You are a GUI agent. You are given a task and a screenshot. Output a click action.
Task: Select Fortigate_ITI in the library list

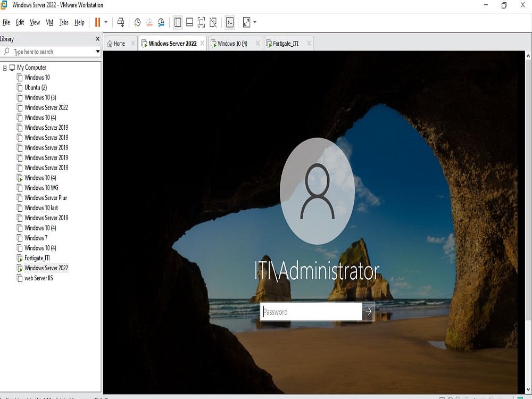point(37,258)
